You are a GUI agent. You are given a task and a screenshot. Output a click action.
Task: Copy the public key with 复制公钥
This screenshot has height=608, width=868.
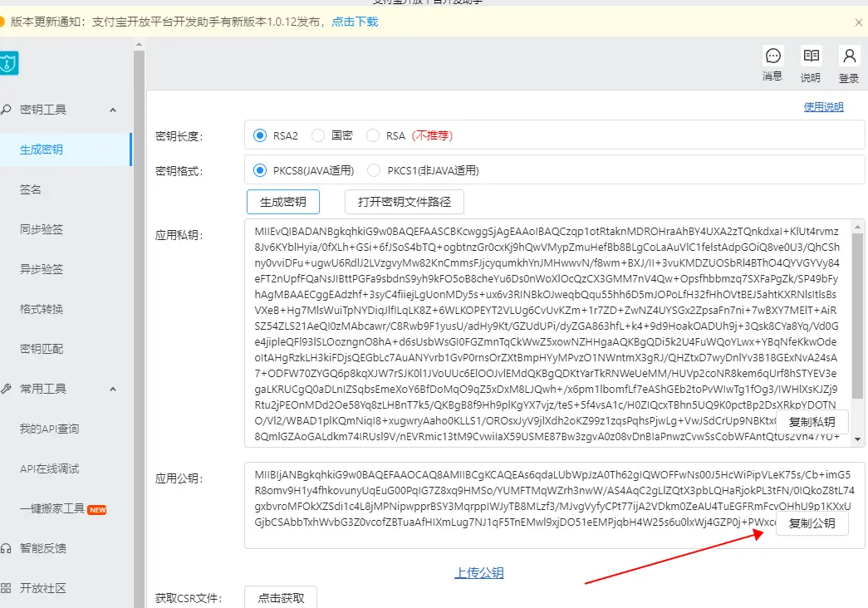tap(812, 523)
